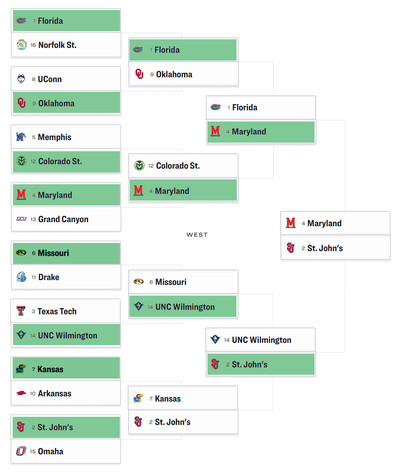Screen dimensions: 400x474
Task: Click the Colorado St. logo in second round
Action: [139, 165]
